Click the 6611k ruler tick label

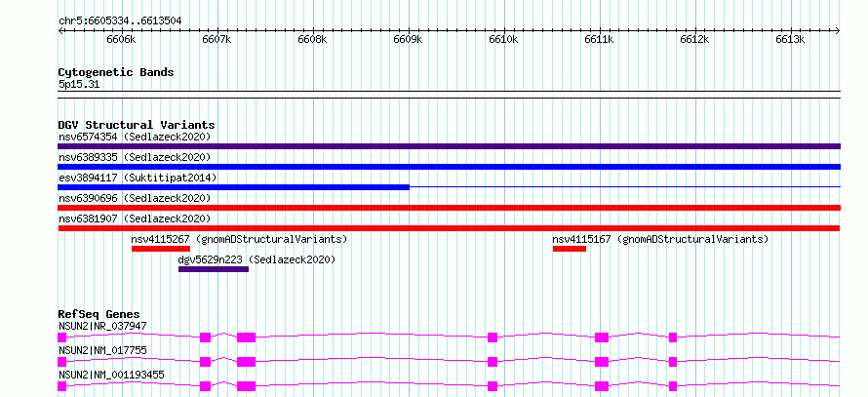tap(600, 40)
